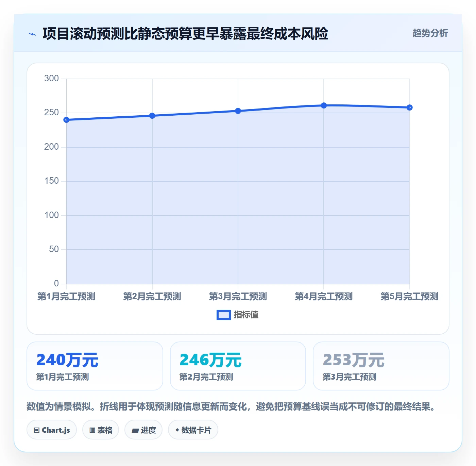Select the 数据卡片 tag chip
476x466 pixels.
pyautogui.click(x=193, y=430)
